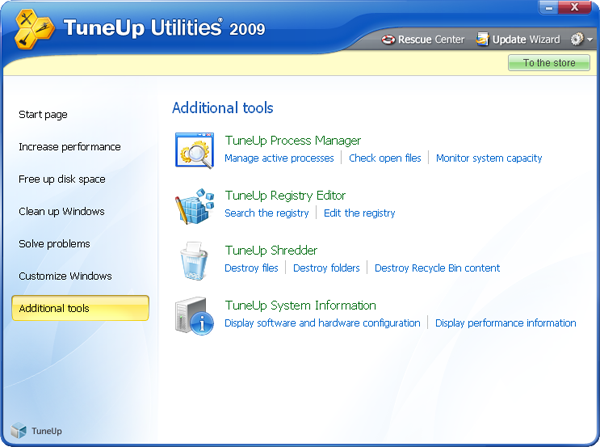
Task: Click the TuneUp Shredder bin icon
Action: pyautogui.click(x=194, y=261)
